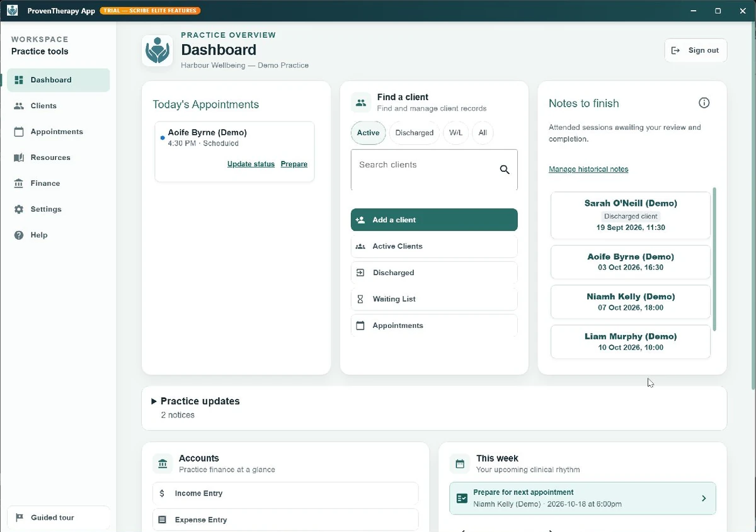
Task: Open Niamh Kelly's 07 Oct note
Action: (631, 302)
